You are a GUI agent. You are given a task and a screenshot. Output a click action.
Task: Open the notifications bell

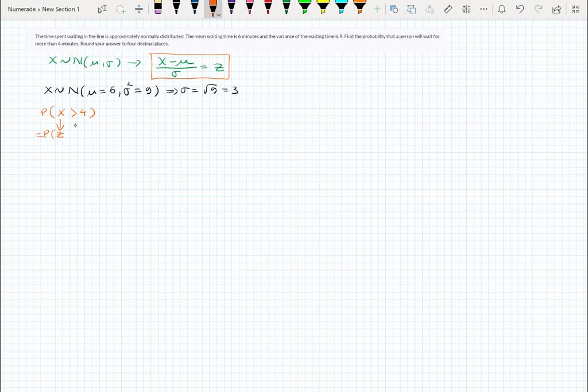click(502, 9)
